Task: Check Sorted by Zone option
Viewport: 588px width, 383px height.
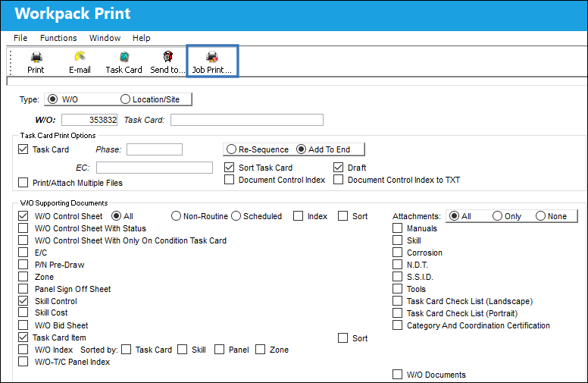Action: pyautogui.click(x=260, y=350)
